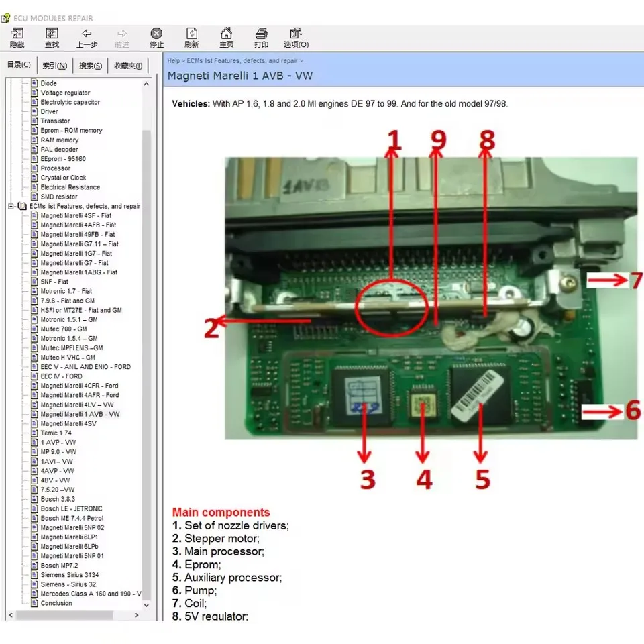The width and height of the screenshot is (644, 644).
Task: Refresh the topic with 刷新 icon
Action: (191, 37)
